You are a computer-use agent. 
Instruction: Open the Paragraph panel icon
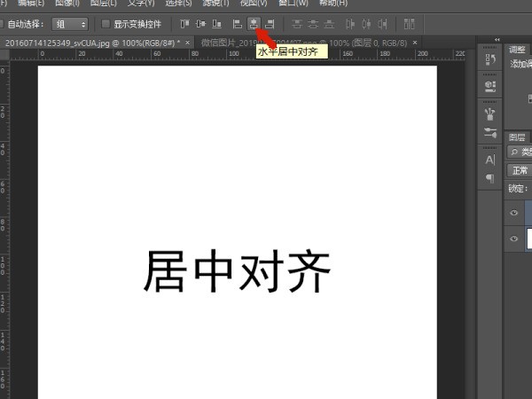pos(489,178)
